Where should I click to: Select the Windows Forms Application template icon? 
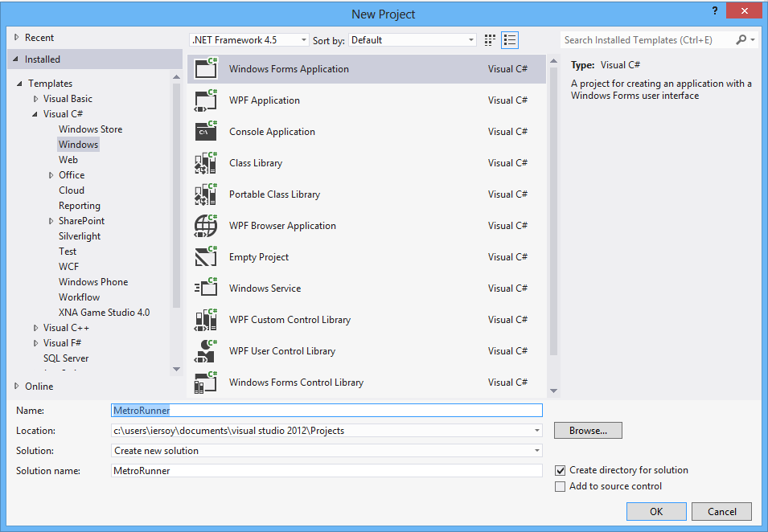click(206, 68)
